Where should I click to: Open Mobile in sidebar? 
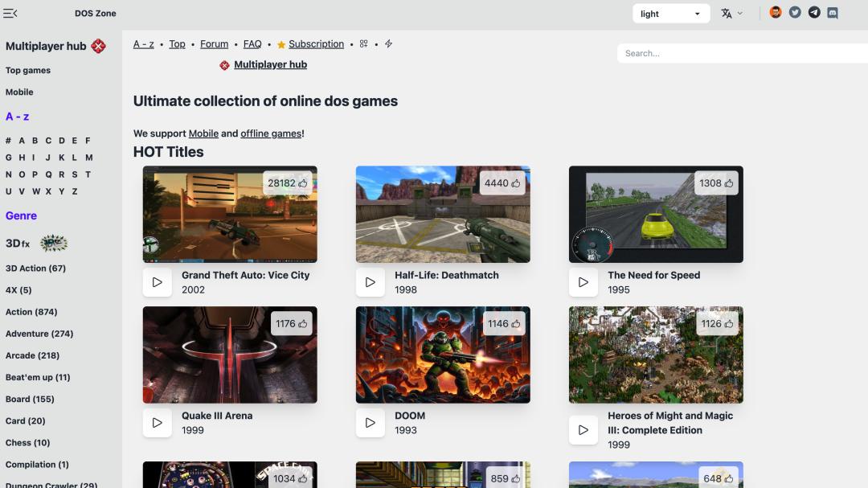[19, 92]
